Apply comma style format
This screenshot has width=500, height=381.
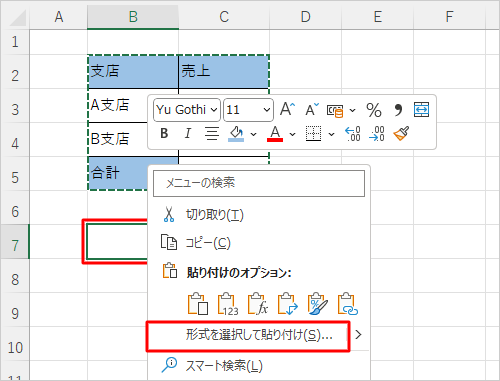point(398,110)
